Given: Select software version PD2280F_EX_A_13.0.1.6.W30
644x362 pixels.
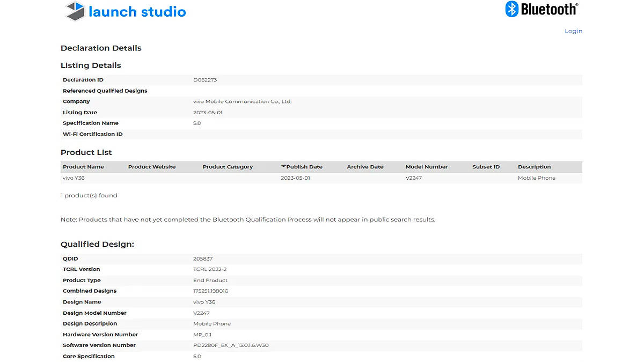Looking at the screenshot, I should [231, 345].
